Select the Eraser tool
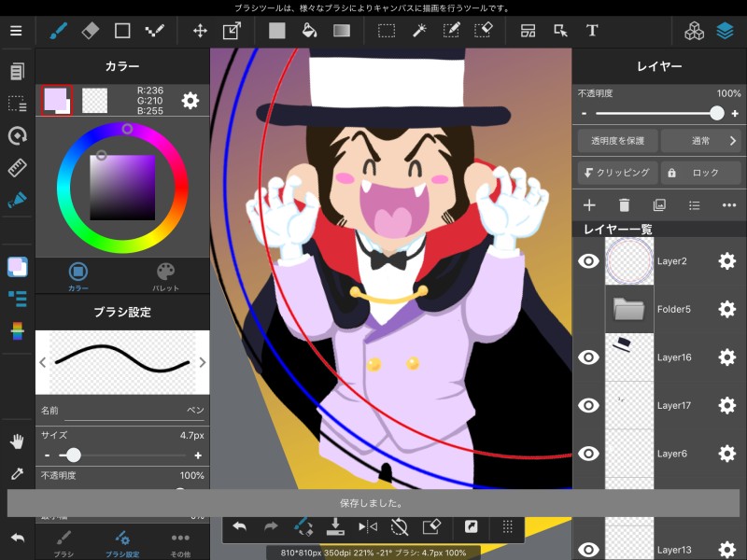Screen dimensions: 747x560 [x=91, y=31]
